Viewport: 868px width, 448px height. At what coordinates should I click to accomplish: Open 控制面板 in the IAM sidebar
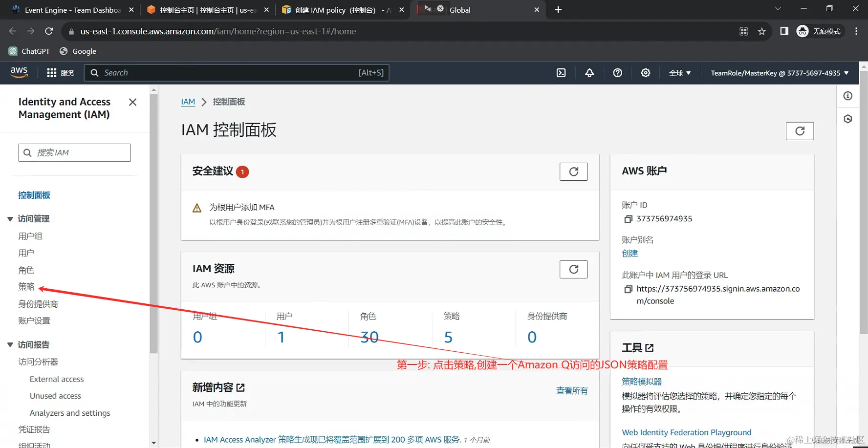pos(34,195)
